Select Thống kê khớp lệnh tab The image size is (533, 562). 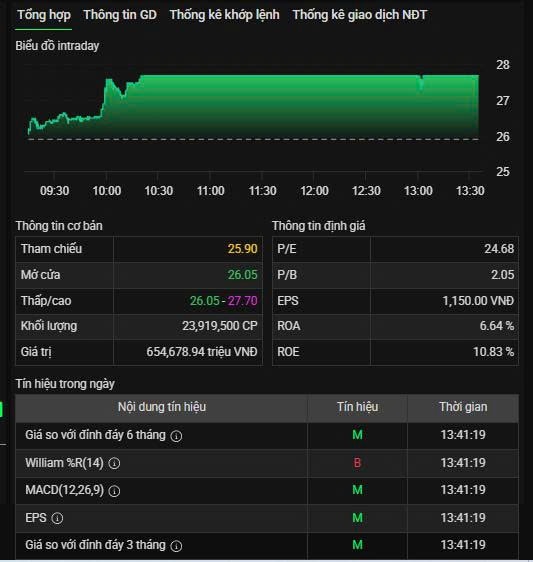click(224, 15)
